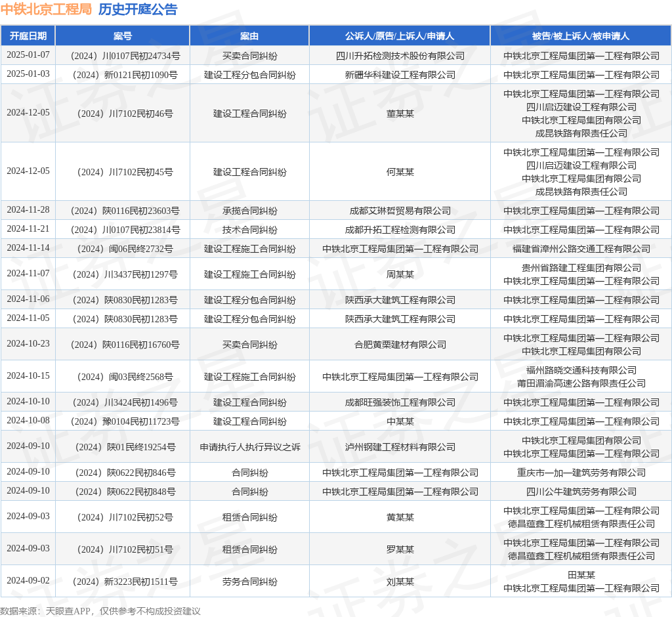Click the 公诉人/原告/上诉人/申请人 column header
The width and height of the screenshot is (672, 617).
pyautogui.click(x=400, y=36)
